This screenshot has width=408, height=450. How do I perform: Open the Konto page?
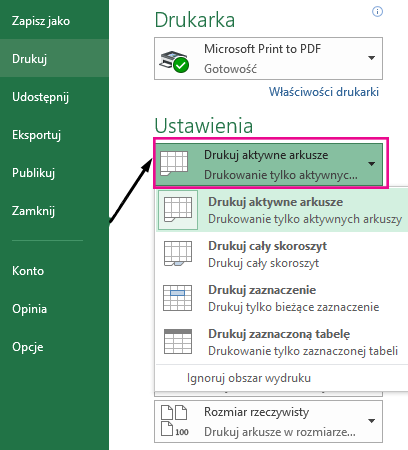[28, 271]
